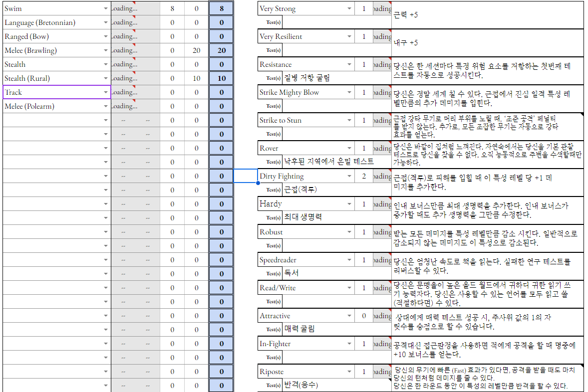
Task: Select the Test(s) label under In-Fighter
Action: [273, 357]
